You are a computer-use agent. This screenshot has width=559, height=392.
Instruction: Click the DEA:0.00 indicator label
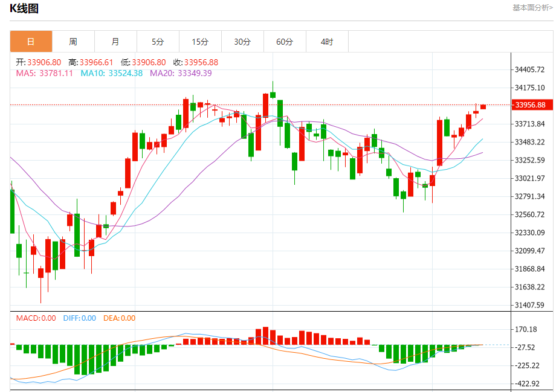coord(120,318)
